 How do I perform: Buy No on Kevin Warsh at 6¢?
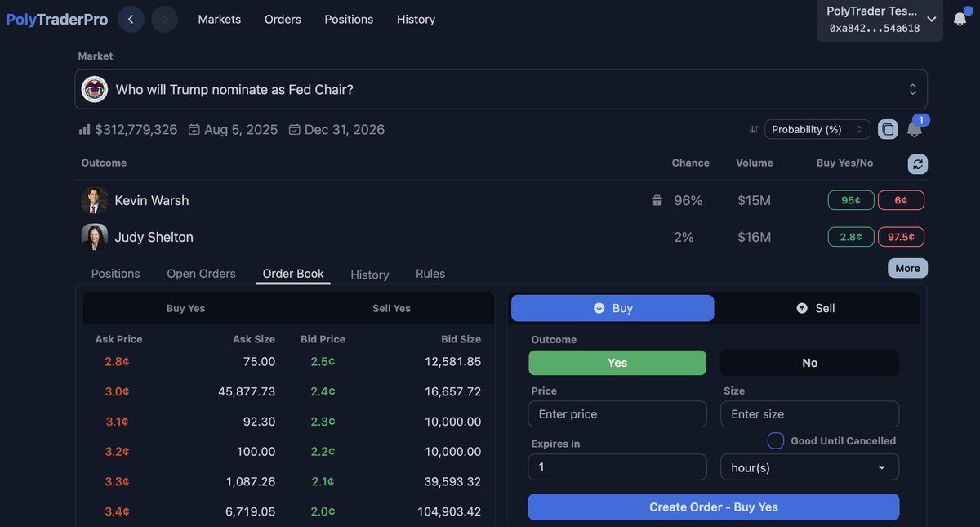[901, 200]
